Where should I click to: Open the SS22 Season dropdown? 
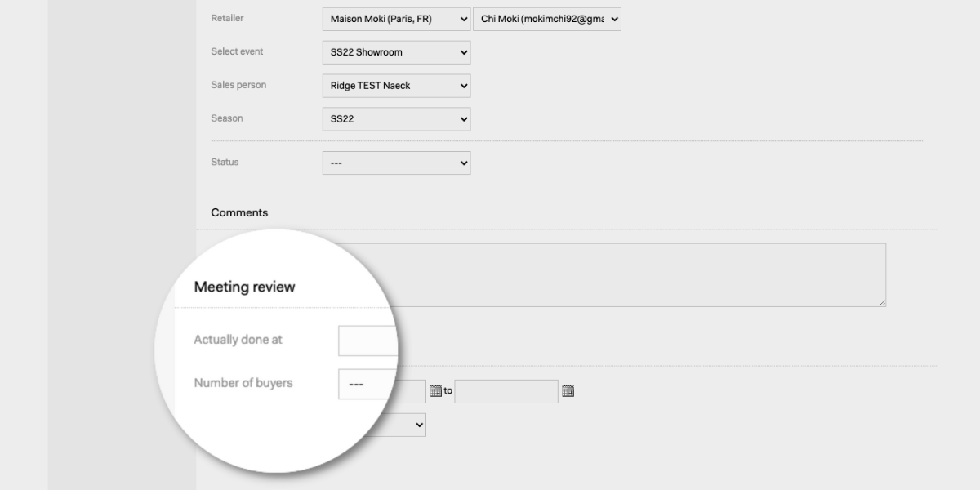tap(396, 119)
